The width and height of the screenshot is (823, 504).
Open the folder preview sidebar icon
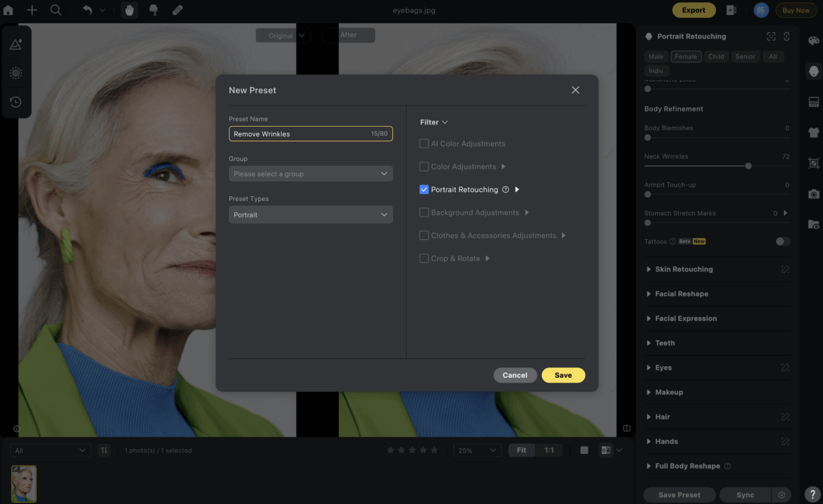[813, 224]
